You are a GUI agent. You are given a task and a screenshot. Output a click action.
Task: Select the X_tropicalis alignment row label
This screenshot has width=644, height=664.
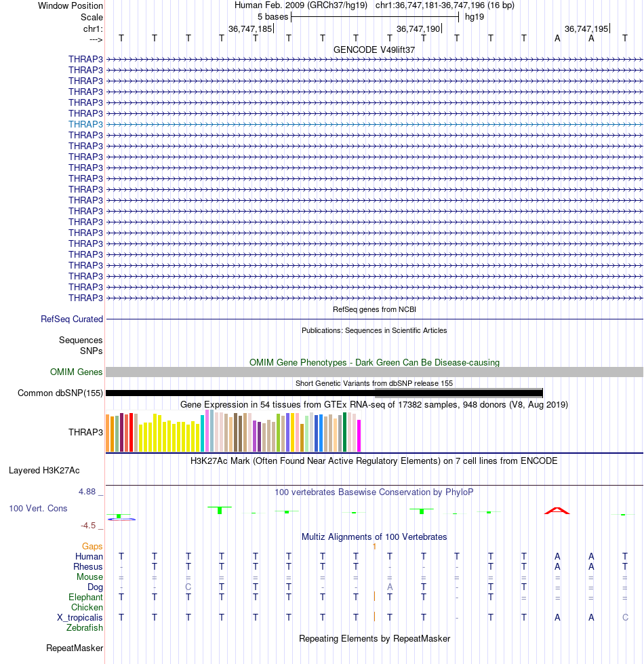coord(80,617)
